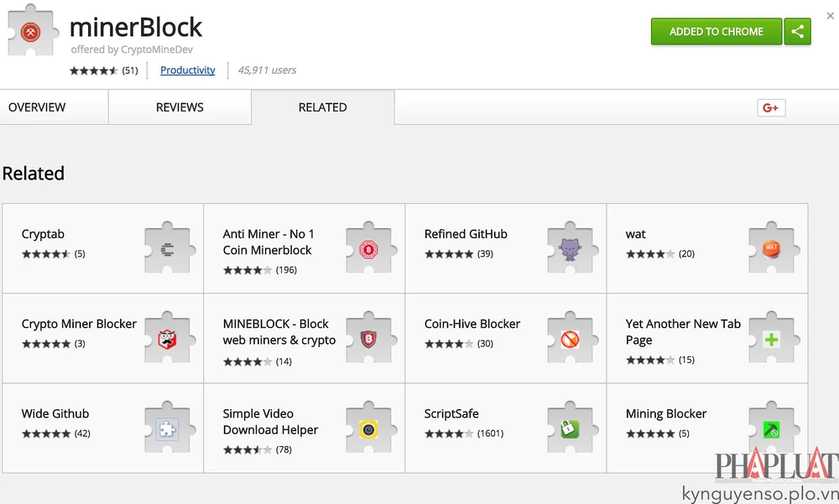This screenshot has width=839, height=504.
Task: Select the Related tab
Action: 322,107
